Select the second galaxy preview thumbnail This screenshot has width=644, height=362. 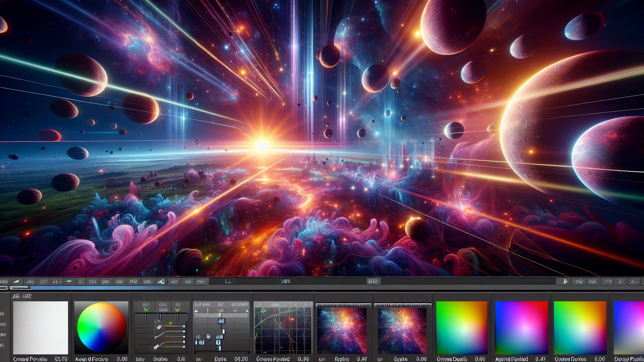click(402, 330)
